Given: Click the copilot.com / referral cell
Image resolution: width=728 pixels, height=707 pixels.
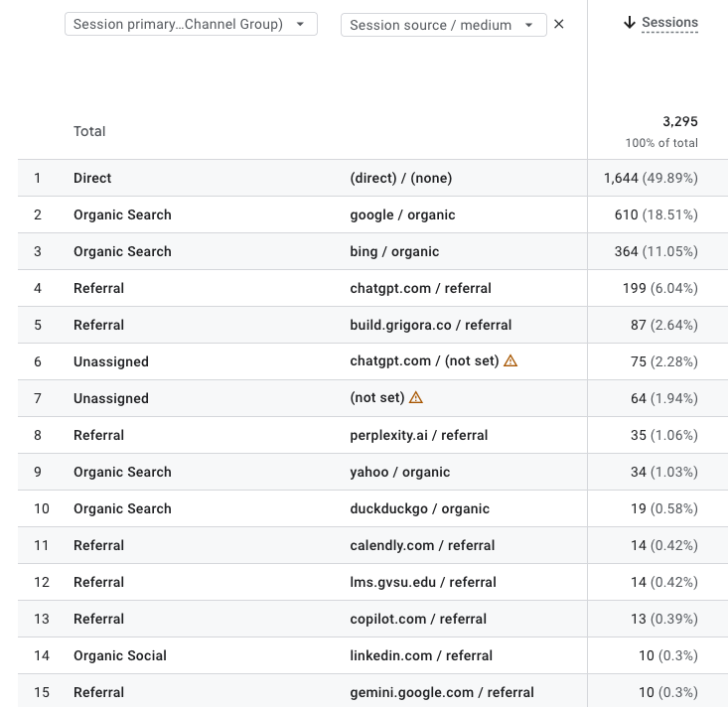Looking at the screenshot, I should 418,619.
